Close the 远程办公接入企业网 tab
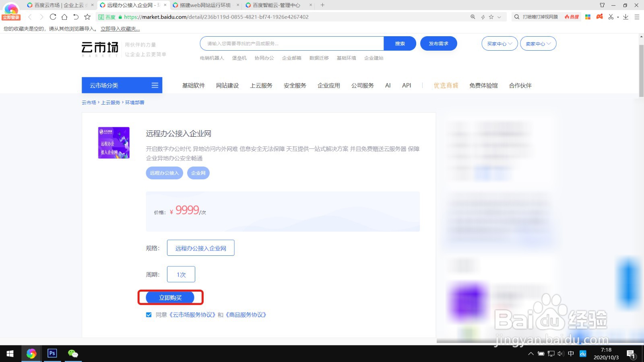The width and height of the screenshot is (644, 362). [165, 5]
